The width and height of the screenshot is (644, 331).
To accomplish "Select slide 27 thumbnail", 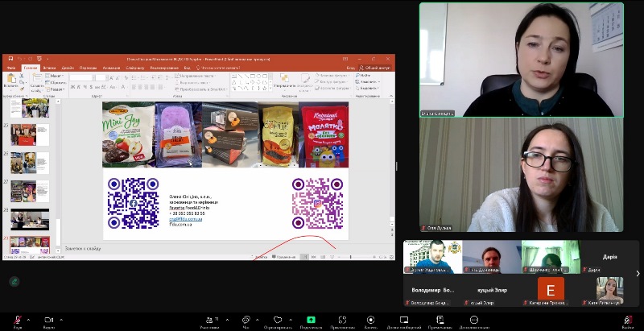I will click(x=30, y=191).
